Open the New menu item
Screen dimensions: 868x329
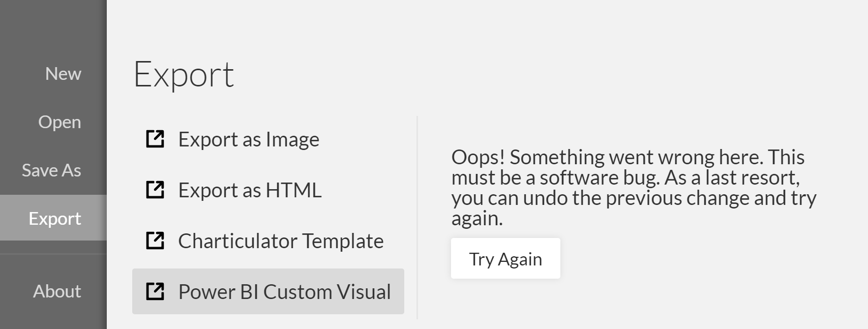[62, 74]
